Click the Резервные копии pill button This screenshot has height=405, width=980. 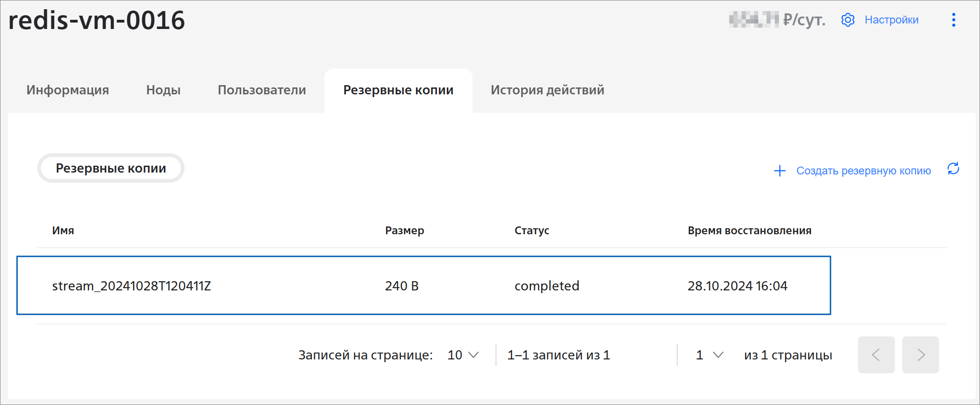(x=111, y=168)
